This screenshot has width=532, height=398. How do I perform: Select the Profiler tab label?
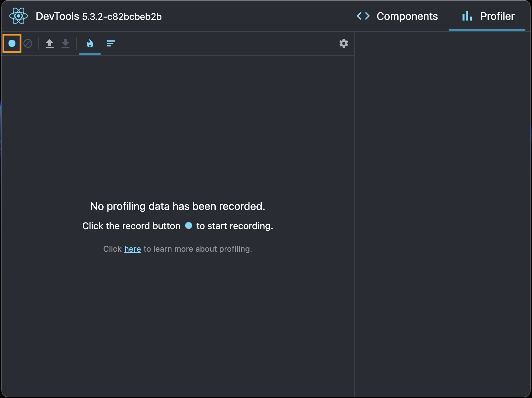tap(497, 16)
